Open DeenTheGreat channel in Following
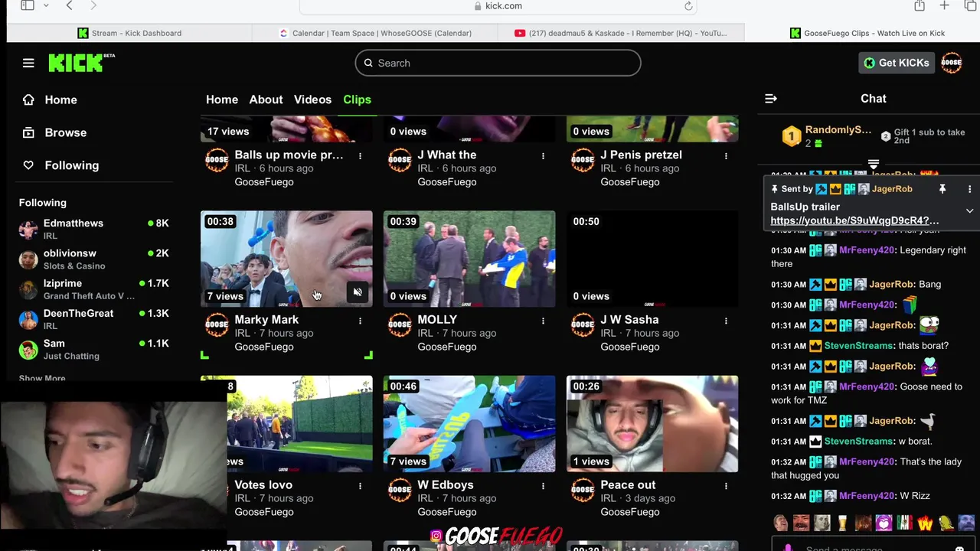 pos(93,319)
